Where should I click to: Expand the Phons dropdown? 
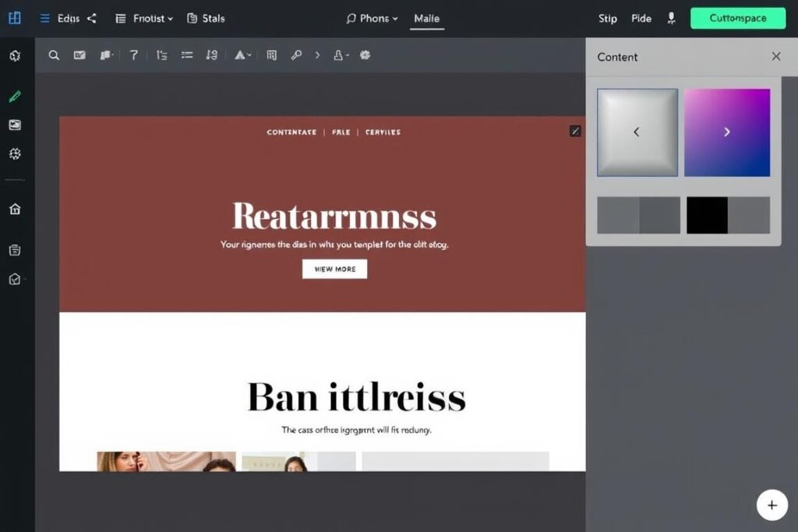pos(372,18)
